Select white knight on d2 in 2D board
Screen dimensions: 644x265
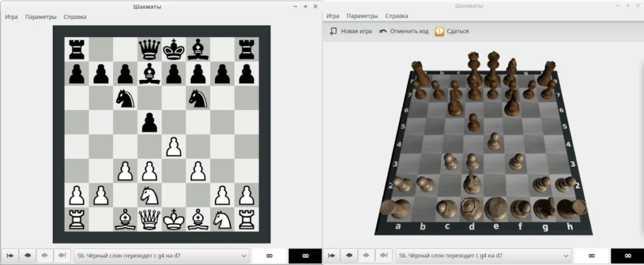coord(150,195)
